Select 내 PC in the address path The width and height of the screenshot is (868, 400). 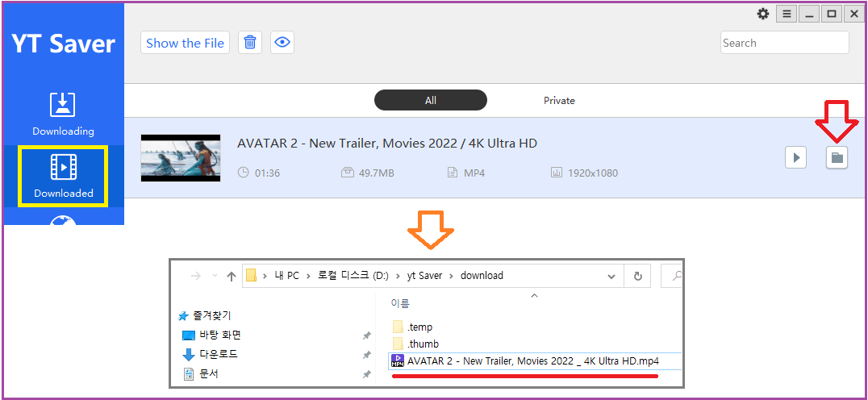coord(285,276)
